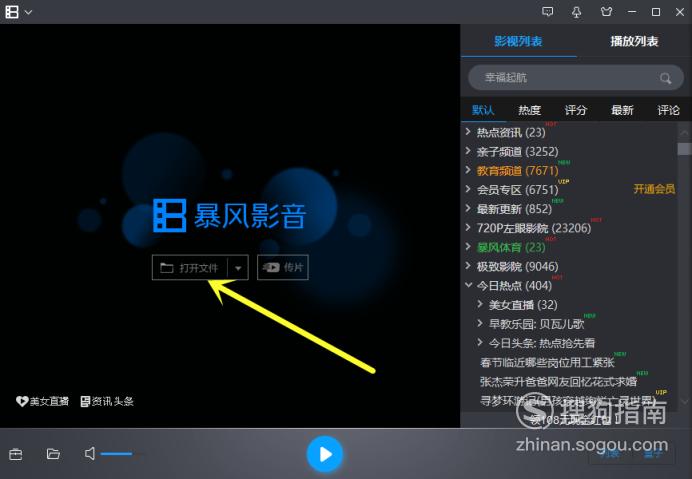The height and width of the screenshot is (479, 692).
Task: Expand the 会员专区 (6751) chevron
Action: click(468, 189)
